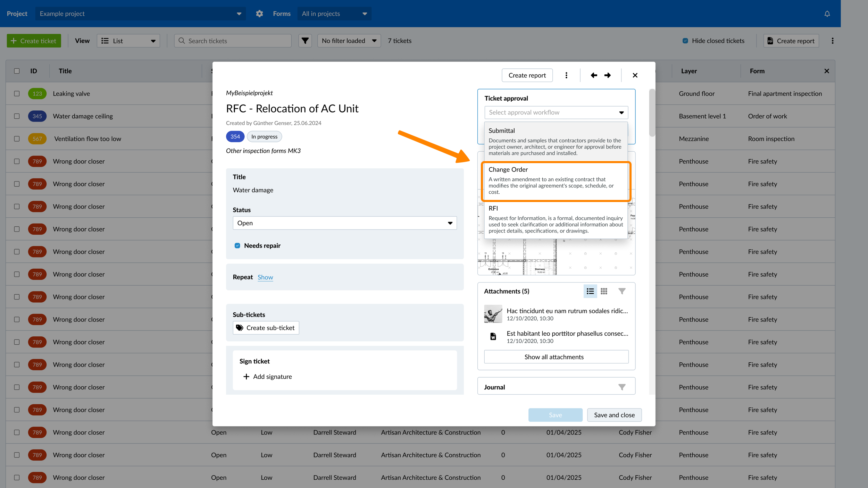This screenshot has width=868, height=488.
Task: Click the Show repeat link
Action: tap(265, 277)
